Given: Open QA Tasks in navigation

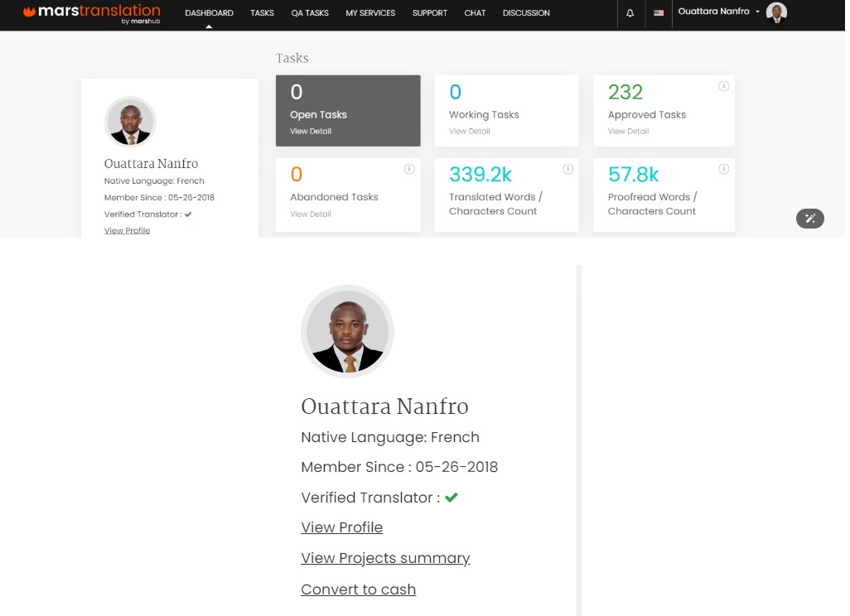Looking at the screenshot, I should coord(310,13).
